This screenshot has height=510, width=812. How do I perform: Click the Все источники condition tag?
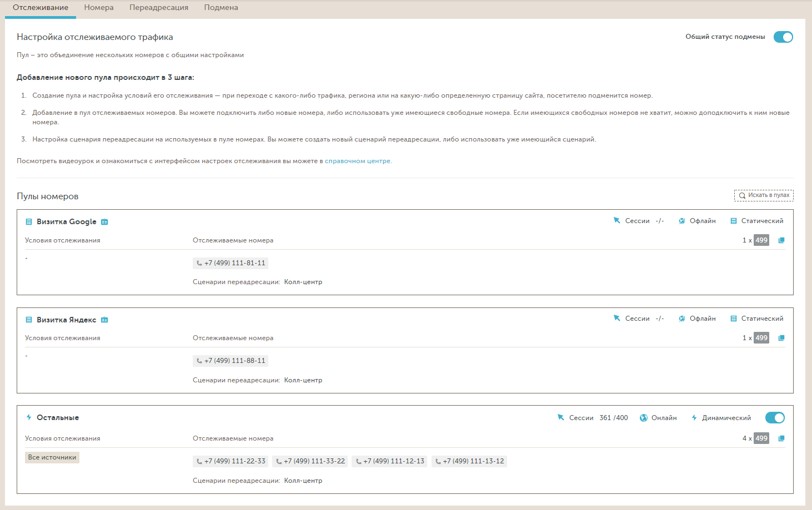(52, 457)
